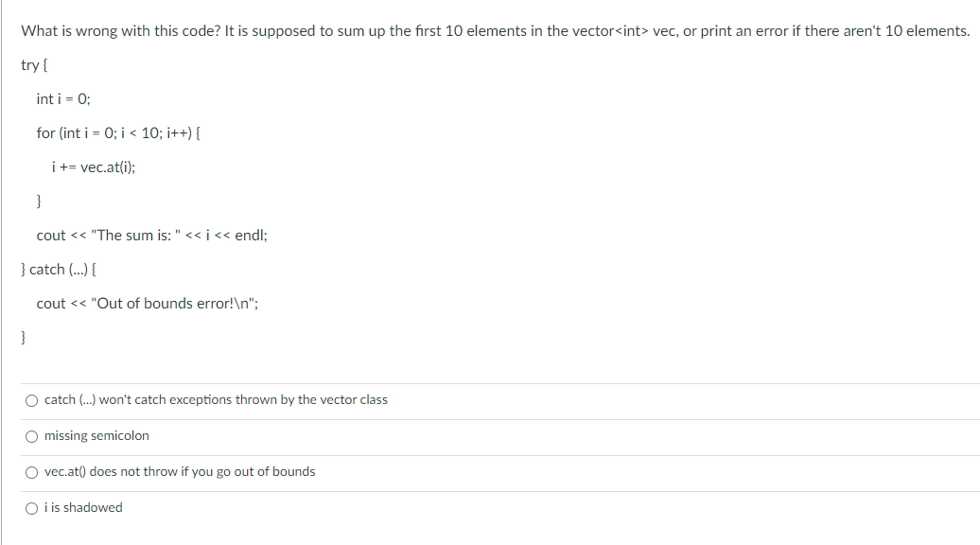Click the 'i += vec.at(i);' line
This screenshot has width=980, height=545.
pyautogui.click(x=93, y=167)
